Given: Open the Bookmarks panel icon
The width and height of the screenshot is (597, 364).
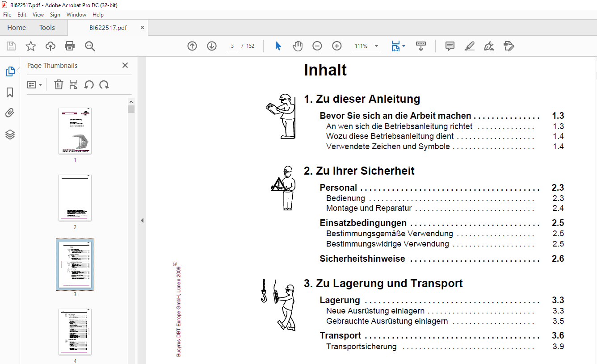Looking at the screenshot, I should pyautogui.click(x=10, y=92).
